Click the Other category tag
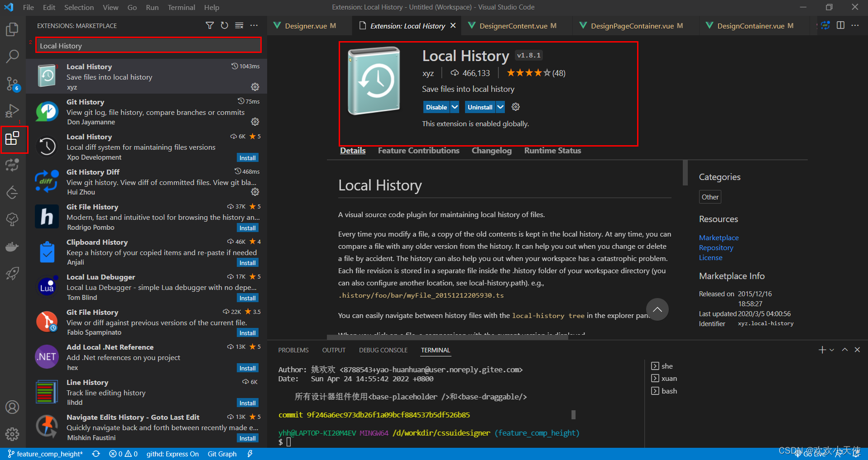Viewport: 868px width, 460px height. [710, 197]
